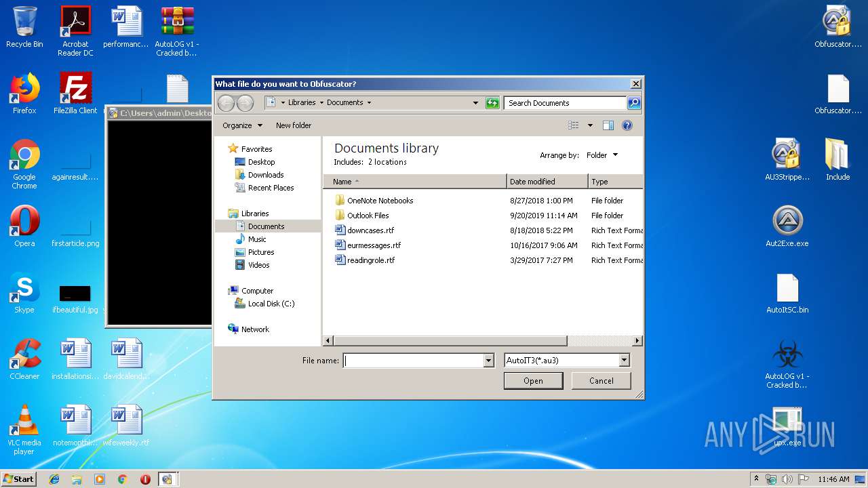Screen dimensions: 868x488
Task: Select the AutoLOG v1 WinRAR archive icon
Action: [176, 31]
